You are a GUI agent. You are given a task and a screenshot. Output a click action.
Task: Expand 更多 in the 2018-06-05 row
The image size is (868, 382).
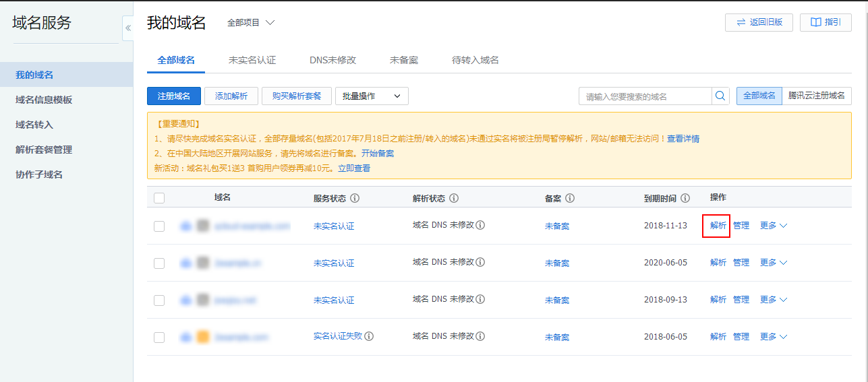(x=774, y=337)
